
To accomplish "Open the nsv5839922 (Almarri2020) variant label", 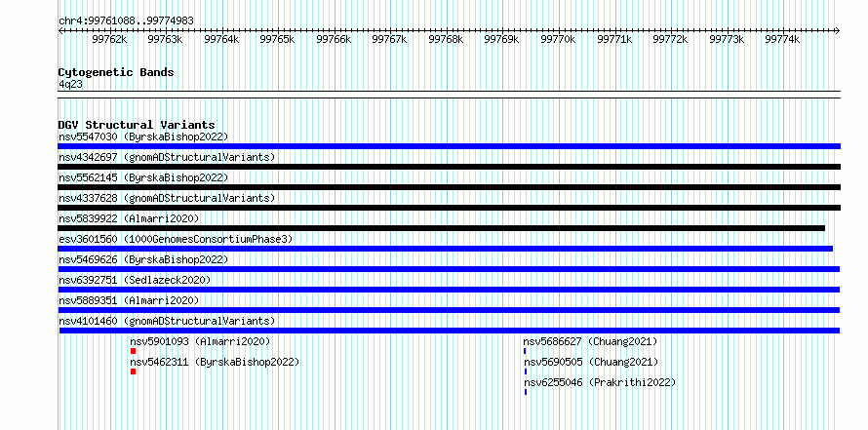I will pos(129,218).
